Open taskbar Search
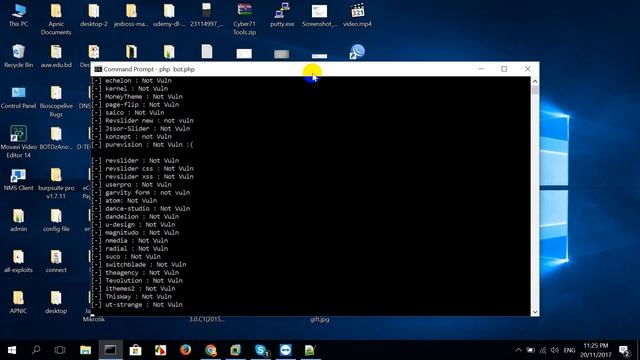 point(36,350)
